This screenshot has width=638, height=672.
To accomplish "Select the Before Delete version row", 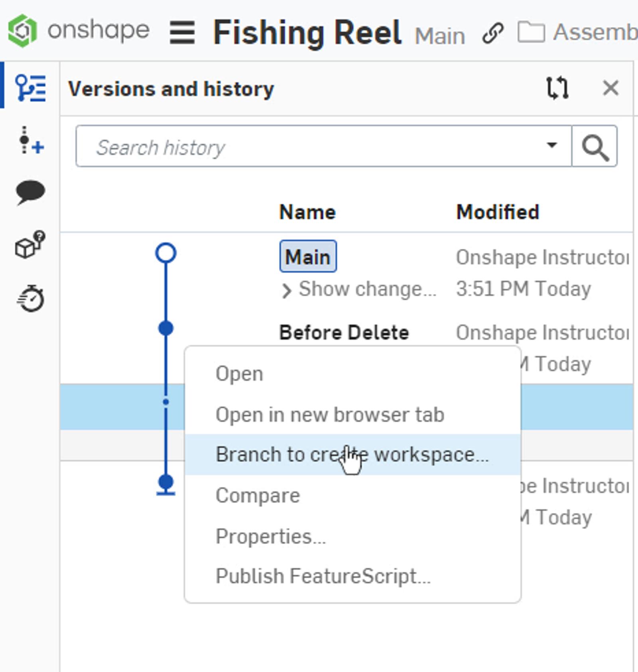I will tap(344, 332).
